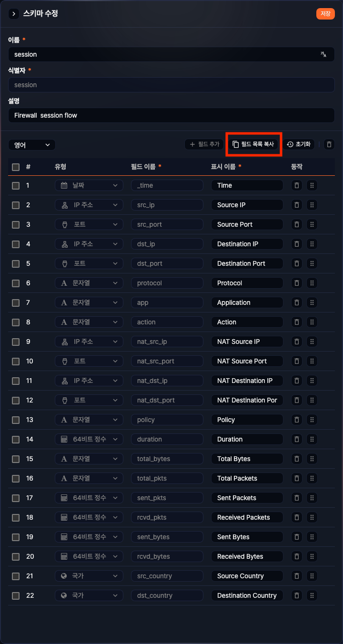
Task: Check the checkbox for row 4
Action: pos(16,244)
